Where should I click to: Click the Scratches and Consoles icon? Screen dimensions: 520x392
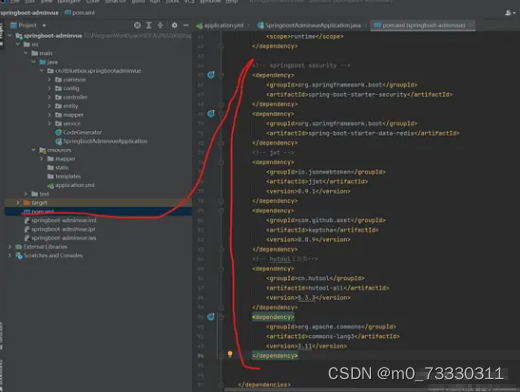(19, 256)
